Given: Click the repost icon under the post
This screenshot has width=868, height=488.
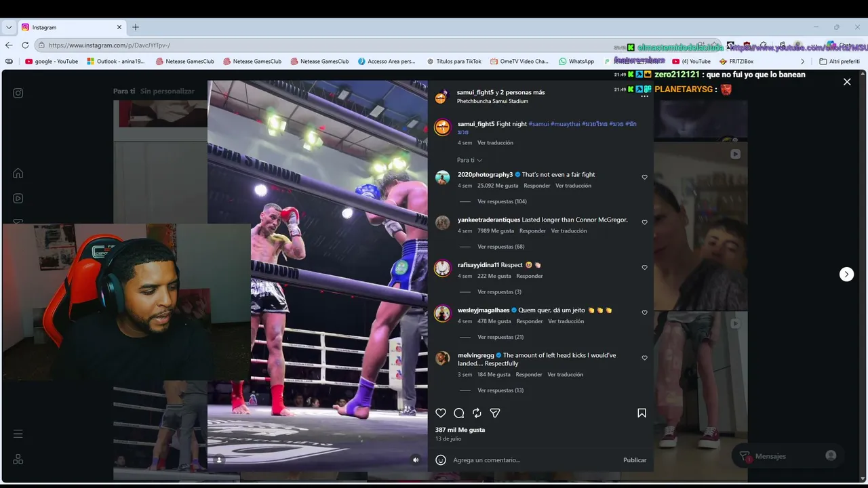Looking at the screenshot, I should 477,413.
